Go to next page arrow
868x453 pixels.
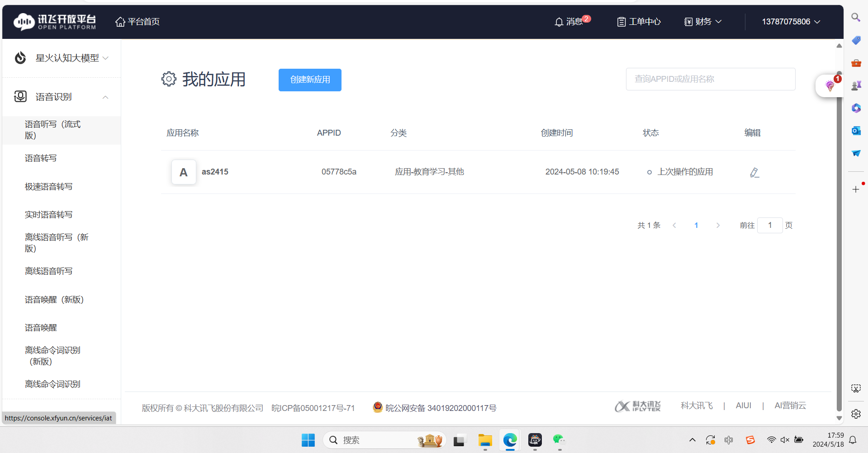pyautogui.click(x=718, y=225)
